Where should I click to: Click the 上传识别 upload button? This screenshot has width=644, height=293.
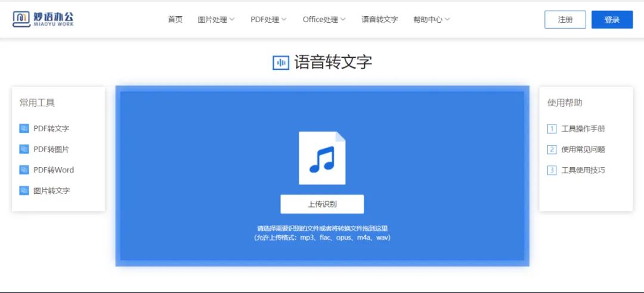point(322,204)
